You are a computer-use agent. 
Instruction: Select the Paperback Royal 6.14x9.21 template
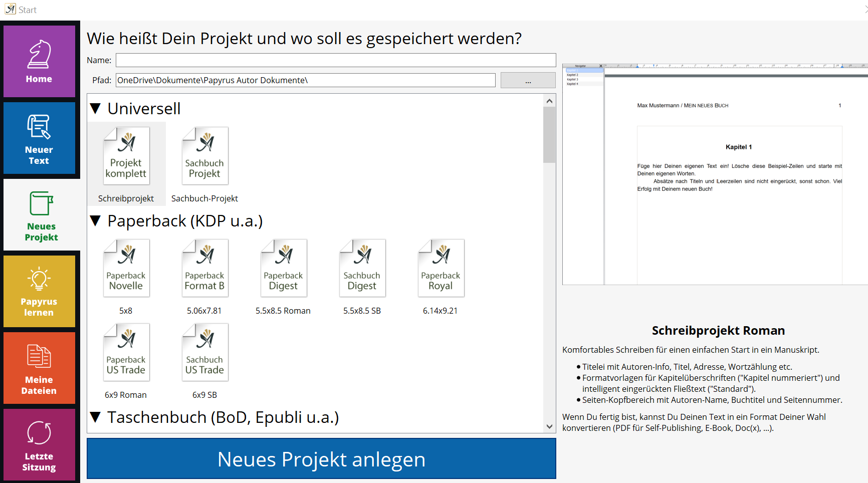(x=441, y=268)
